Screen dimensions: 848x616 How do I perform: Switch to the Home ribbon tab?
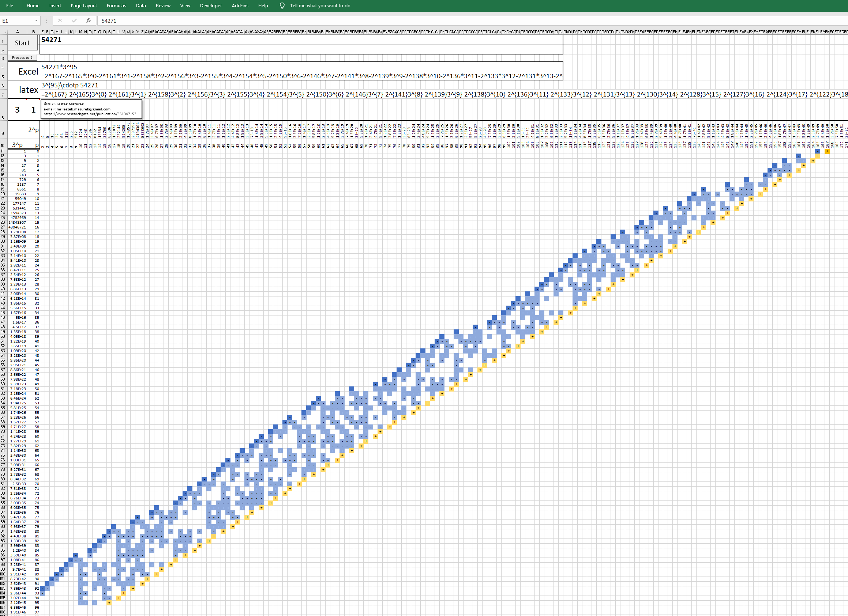click(33, 5)
